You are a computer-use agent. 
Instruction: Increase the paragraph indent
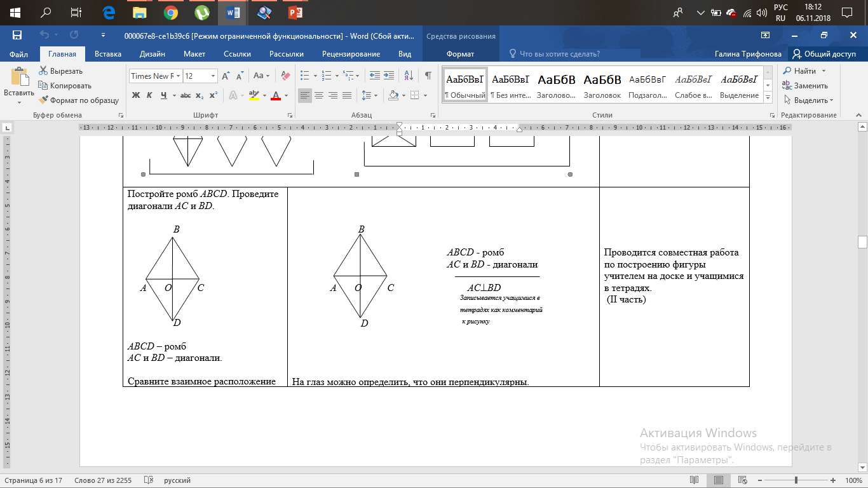pos(389,76)
